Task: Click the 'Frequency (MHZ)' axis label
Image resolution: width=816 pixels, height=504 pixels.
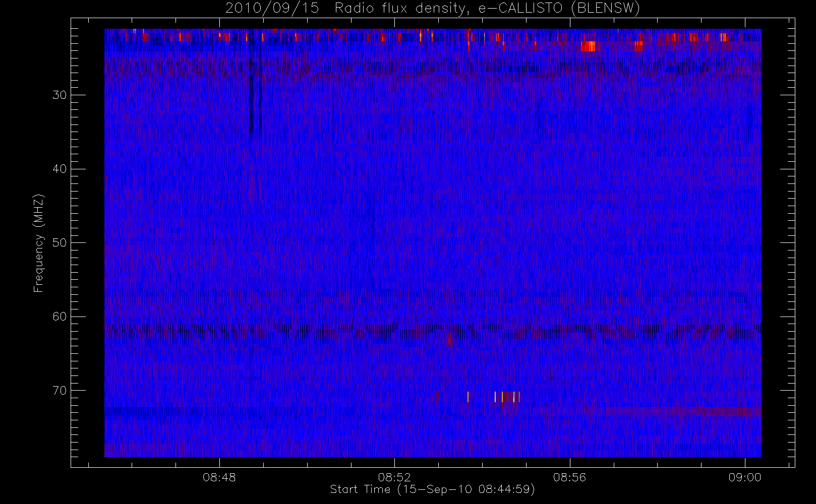Action: tap(38, 243)
